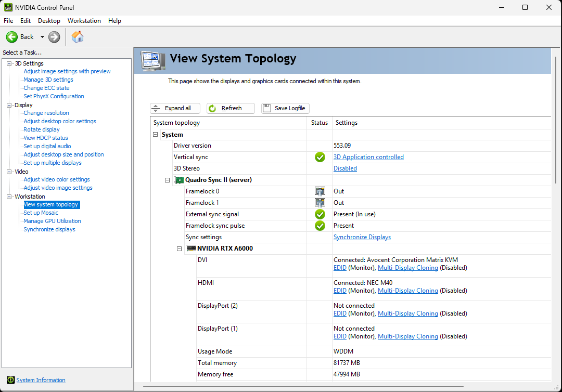Image resolution: width=562 pixels, height=392 pixels.
Task: Click the Status column header
Action: click(320, 122)
